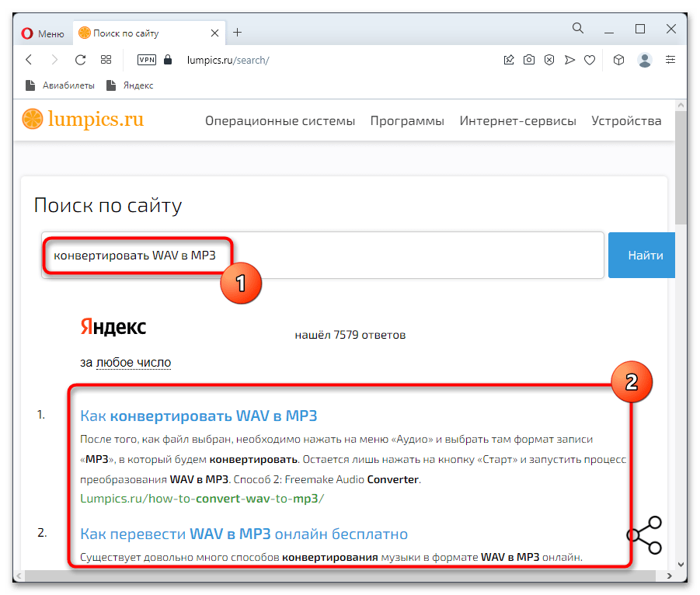
Task: Open the ad blocker shield icon
Action: [x=549, y=59]
